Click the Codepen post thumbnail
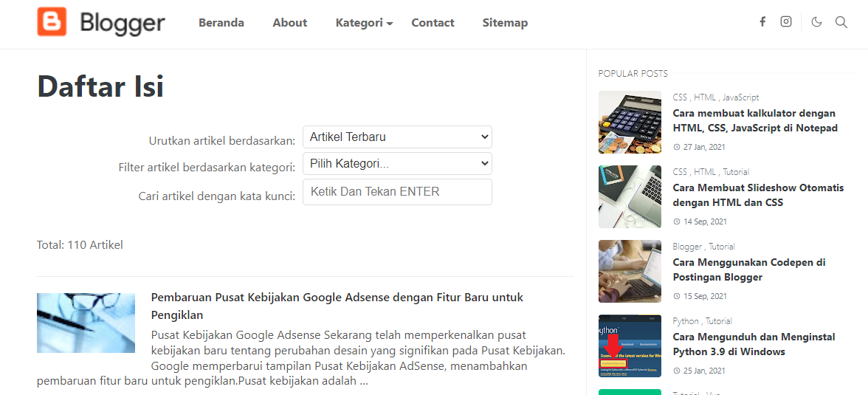This screenshot has width=868, height=395. click(x=630, y=272)
